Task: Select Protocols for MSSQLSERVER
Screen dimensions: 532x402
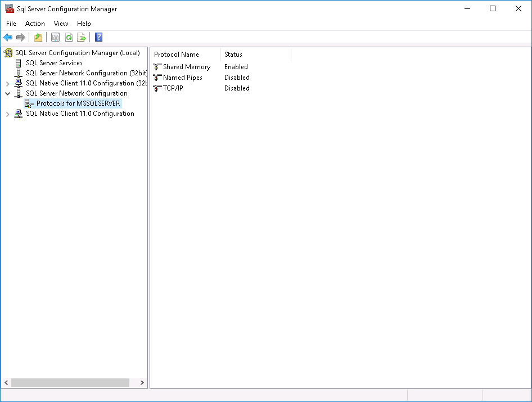Action: [78, 103]
